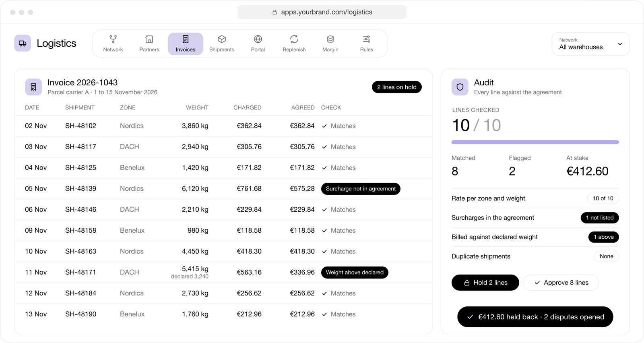
Task: Click the Approve 8 lines button
Action: (561, 283)
